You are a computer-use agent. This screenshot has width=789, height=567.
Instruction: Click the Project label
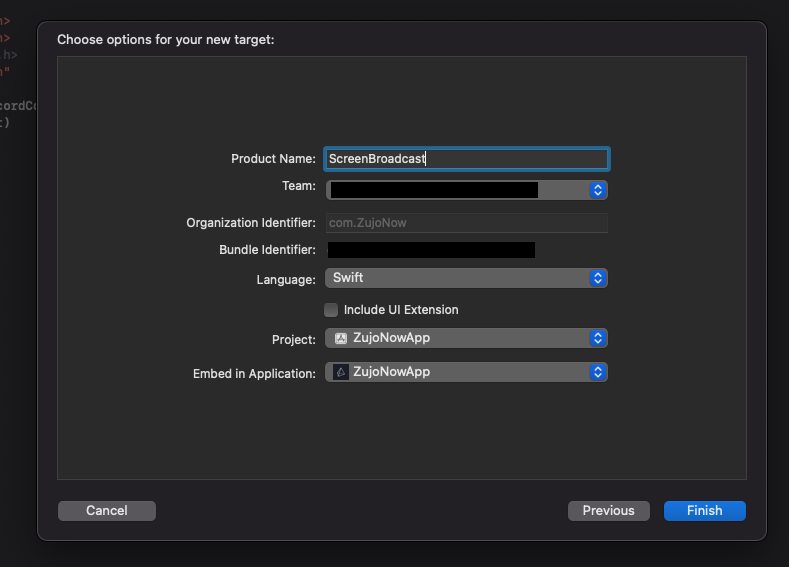(x=294, y=340)
